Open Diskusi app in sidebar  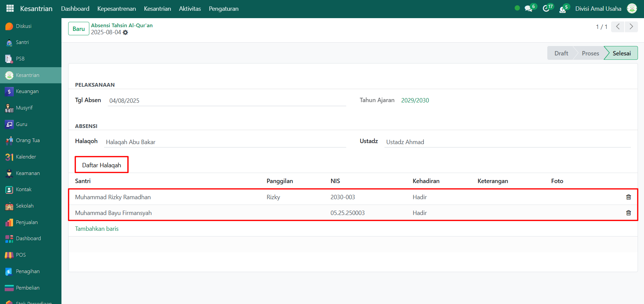click(24, 26)
